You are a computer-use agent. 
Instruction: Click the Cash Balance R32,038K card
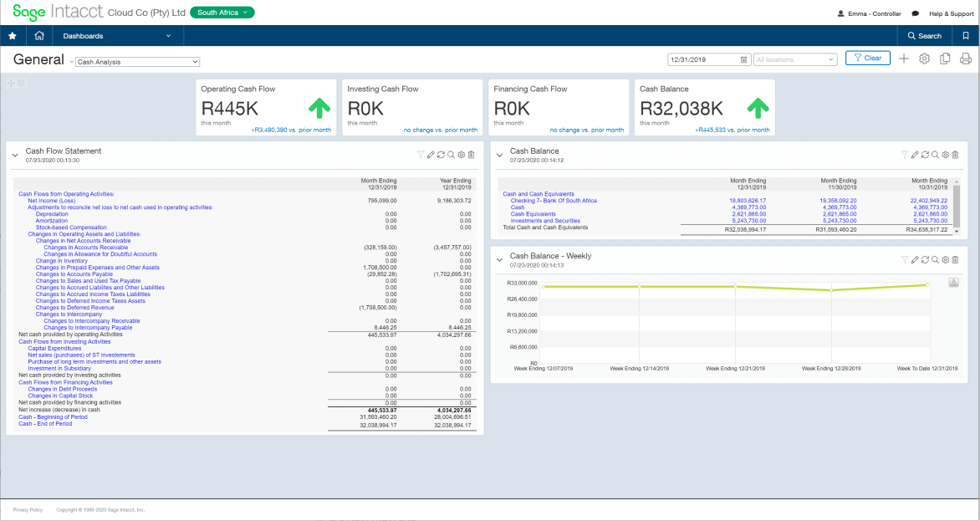705,107
